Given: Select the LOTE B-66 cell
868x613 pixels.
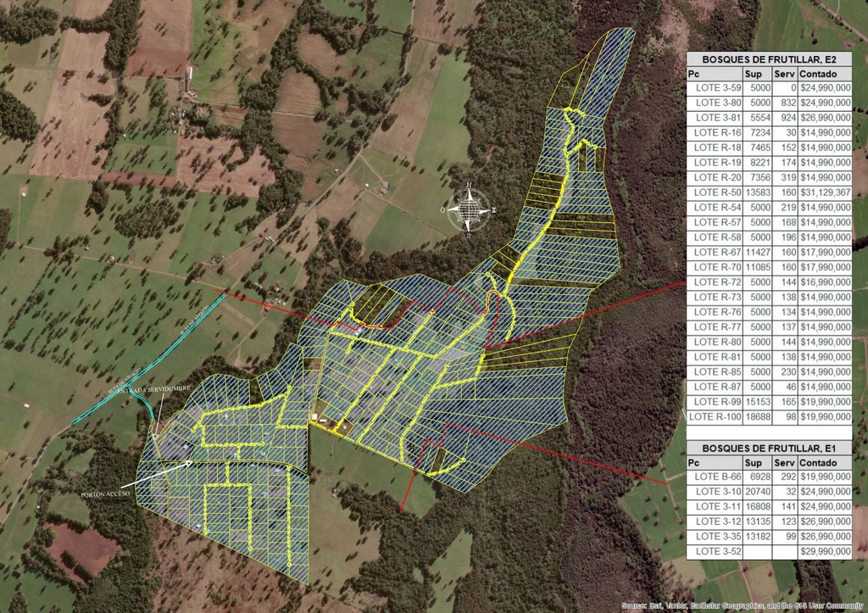Looking at the screenshot, I should (x=715, y=476).
